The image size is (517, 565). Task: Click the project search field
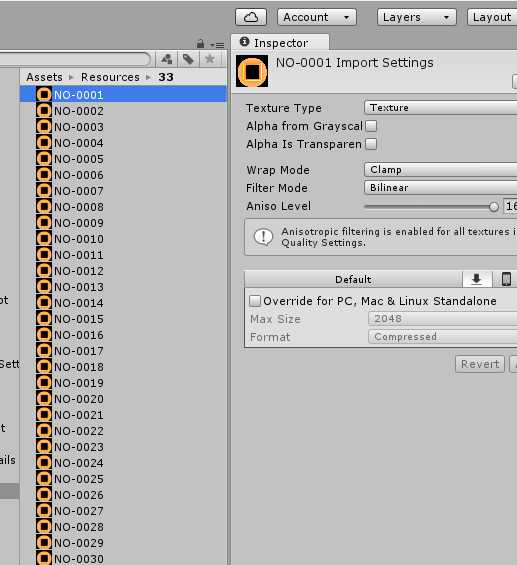(x=74, y=59)
